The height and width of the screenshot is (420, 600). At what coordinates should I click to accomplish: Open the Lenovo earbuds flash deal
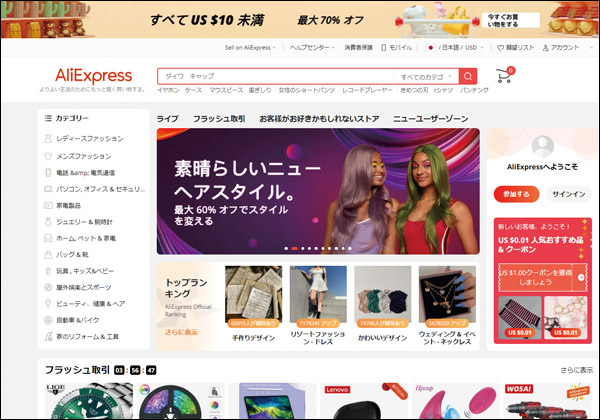364,400
